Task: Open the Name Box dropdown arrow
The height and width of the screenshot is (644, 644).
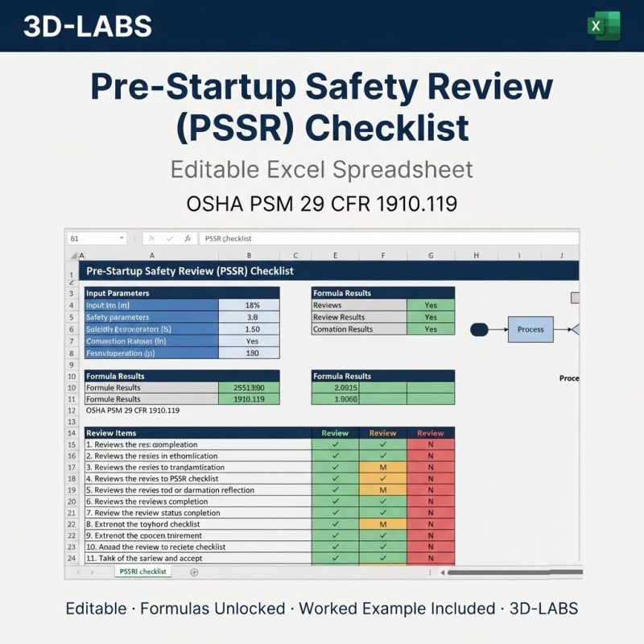Action: (122, 238)
